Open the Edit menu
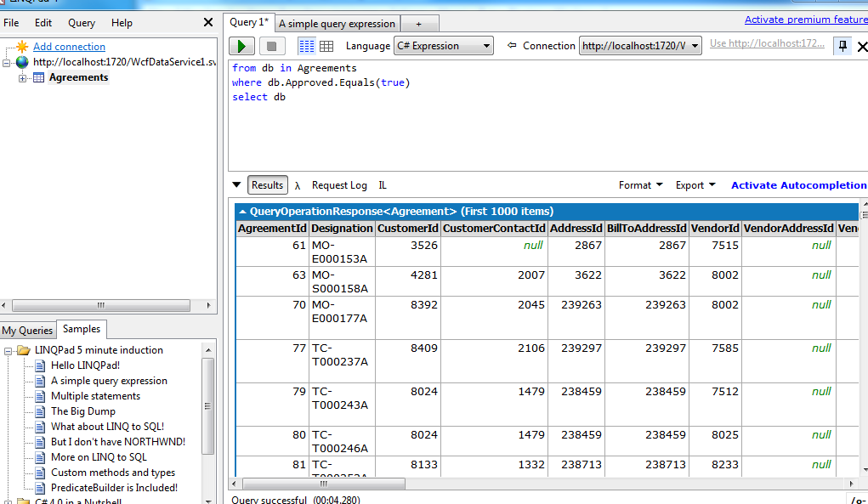Image resolution: width=868 pixels, height=504 pixels. (x=43, y=23)
